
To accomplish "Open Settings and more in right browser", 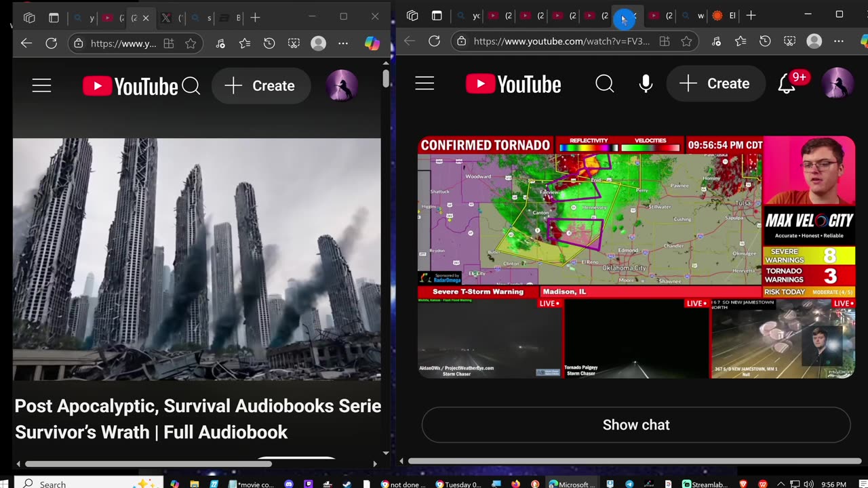I will [840, 41].
